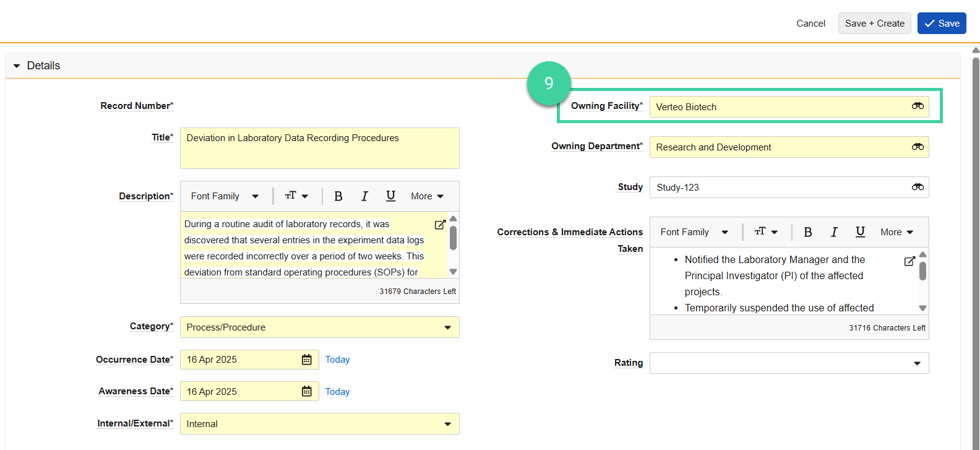980x450 pixels.
Task: Click the Record Number label
Action: (x=137, y=106)
